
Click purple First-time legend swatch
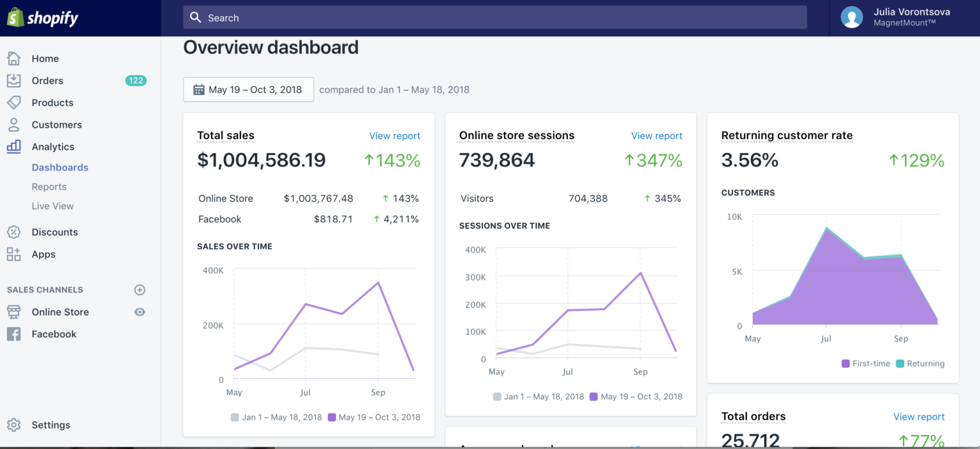845,364
